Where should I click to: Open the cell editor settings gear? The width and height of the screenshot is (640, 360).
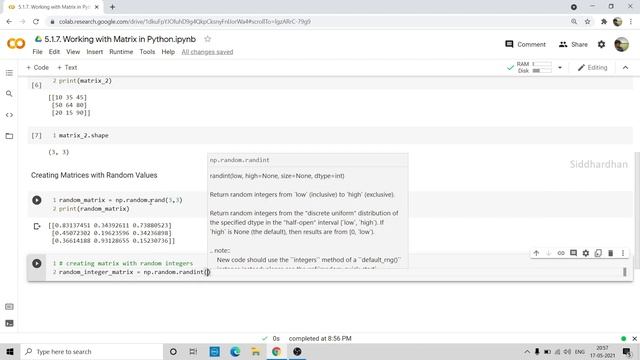(x=586, y=253)
